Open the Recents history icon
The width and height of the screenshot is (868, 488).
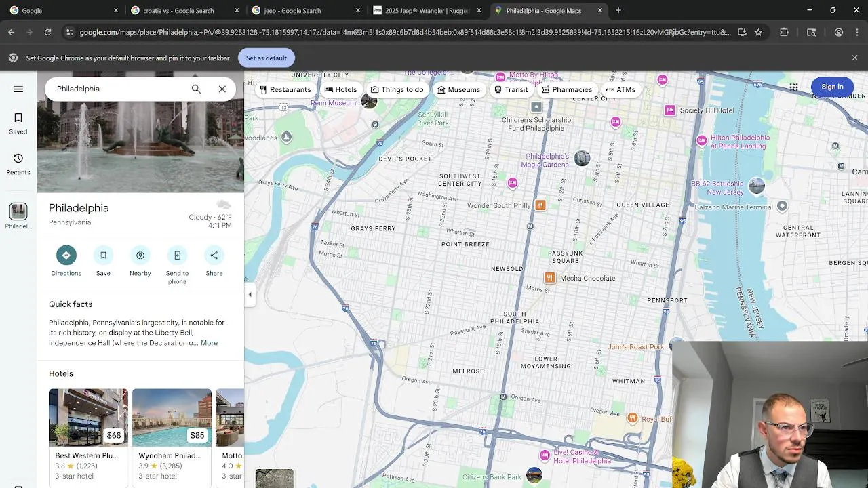tap(18, 163)
